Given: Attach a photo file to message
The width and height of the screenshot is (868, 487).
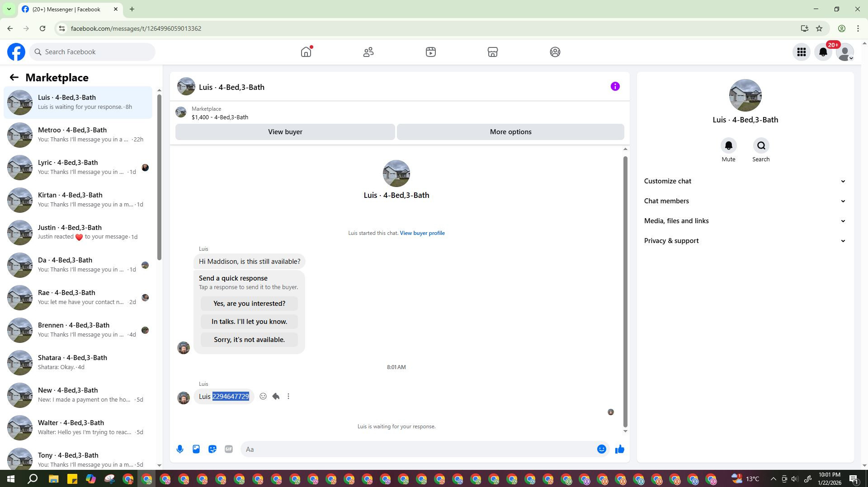Looking at the screenshot, I should click(196, 449).
